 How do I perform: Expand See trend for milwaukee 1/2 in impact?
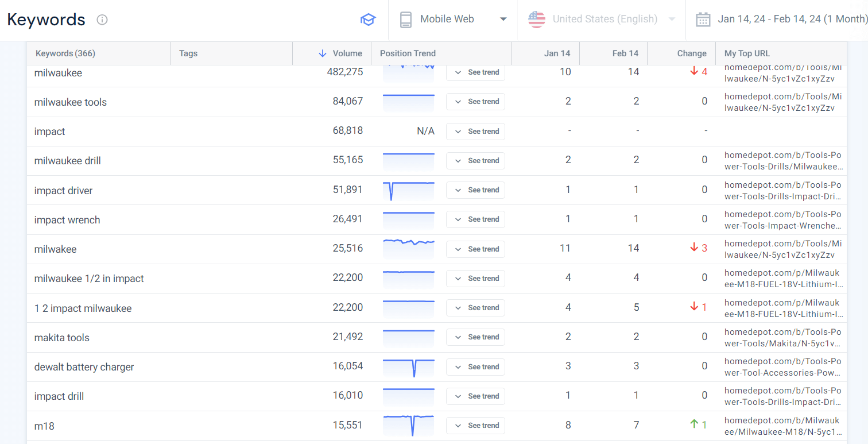(x=475, y=279)
